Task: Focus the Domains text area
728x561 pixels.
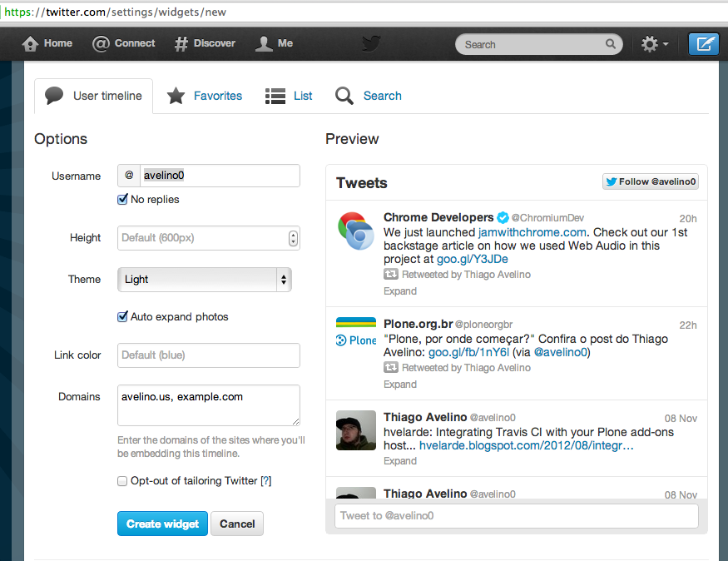Action: [x=209, y=405]
